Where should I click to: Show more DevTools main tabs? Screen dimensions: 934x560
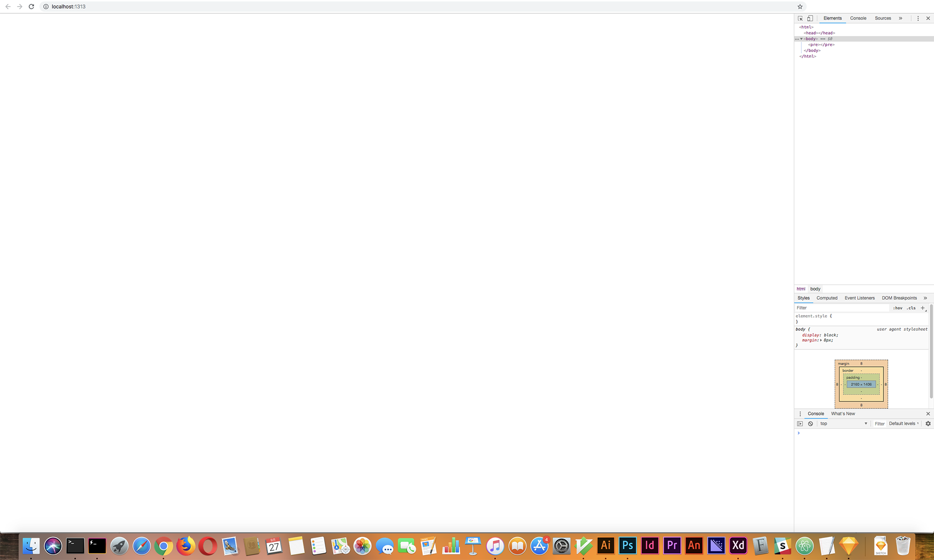[x=900, y=18]
